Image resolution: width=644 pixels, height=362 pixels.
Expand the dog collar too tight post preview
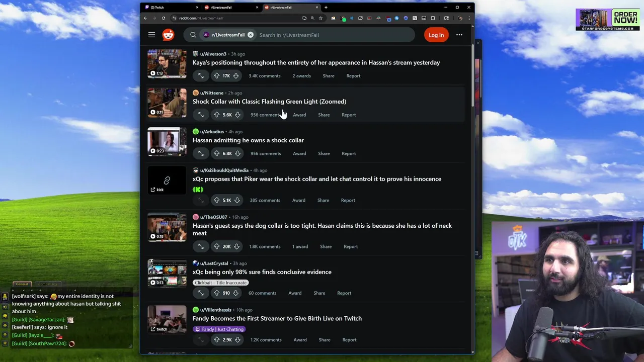click(201, 246)
